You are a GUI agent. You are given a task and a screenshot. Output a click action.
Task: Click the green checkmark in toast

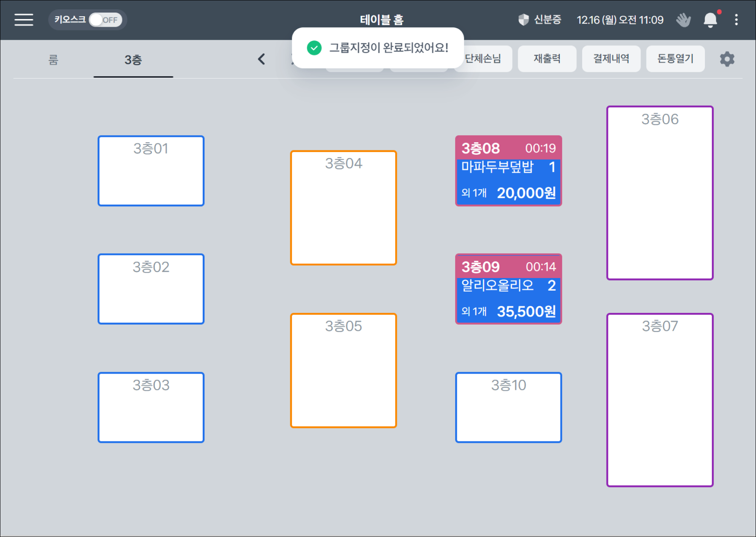point(314,48)
